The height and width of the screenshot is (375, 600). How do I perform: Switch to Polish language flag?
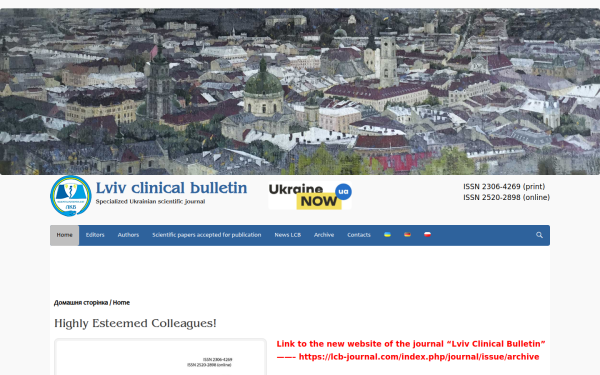coord(427,235)
